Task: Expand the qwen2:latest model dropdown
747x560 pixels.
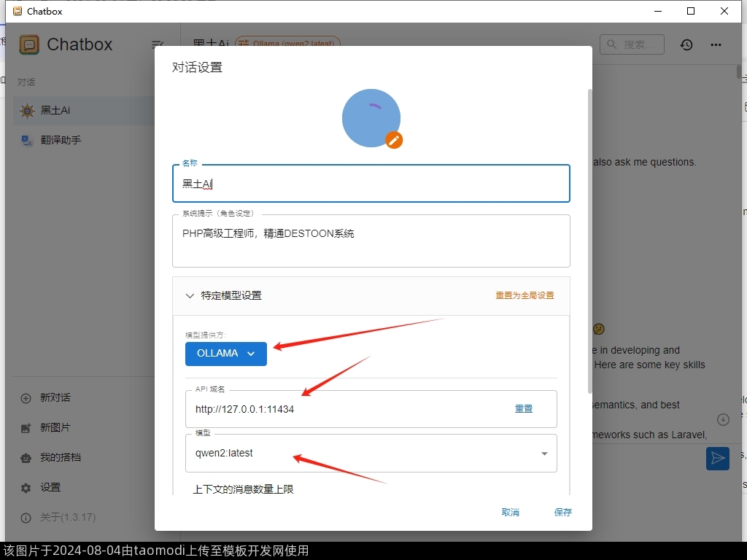Action: coord(544,454)
